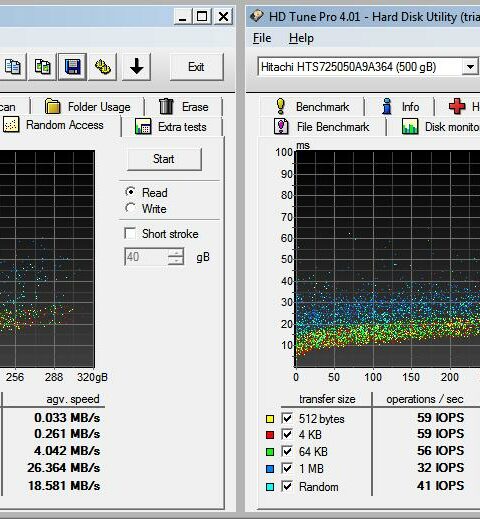480x519 pixels.
Task: Click the Start button
Action: pos(164,159)
